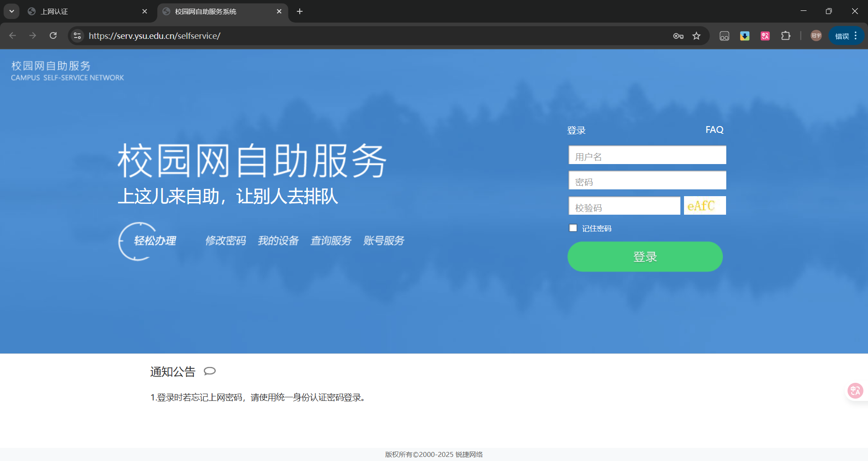Open the FAQ link
Screen dimensions: 868x461
pos(713,130)
